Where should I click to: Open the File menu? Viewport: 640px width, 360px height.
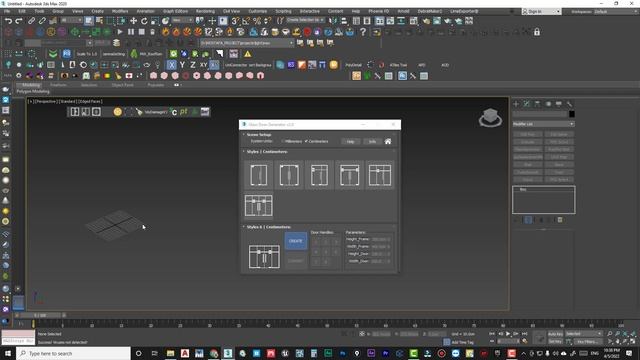pyautogui.click(x=7, y=11)
